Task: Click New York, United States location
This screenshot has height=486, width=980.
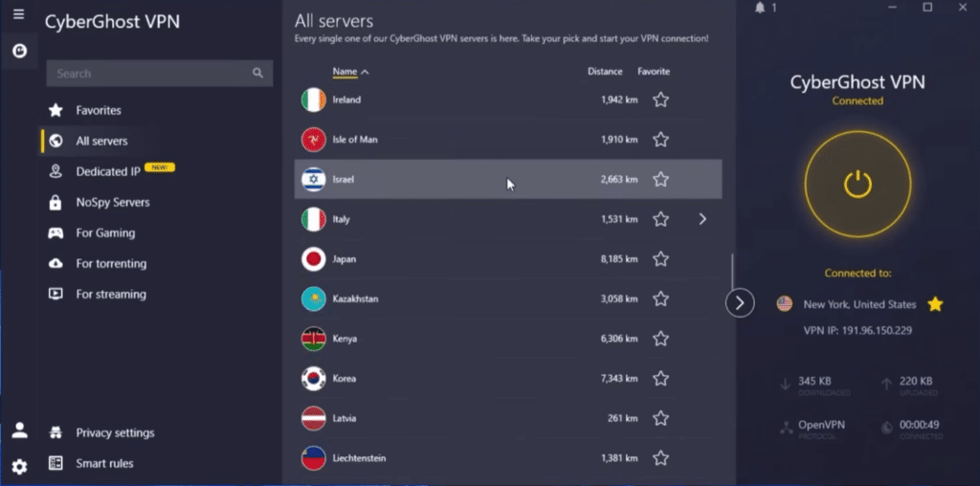Action: [x=859, y=305]
